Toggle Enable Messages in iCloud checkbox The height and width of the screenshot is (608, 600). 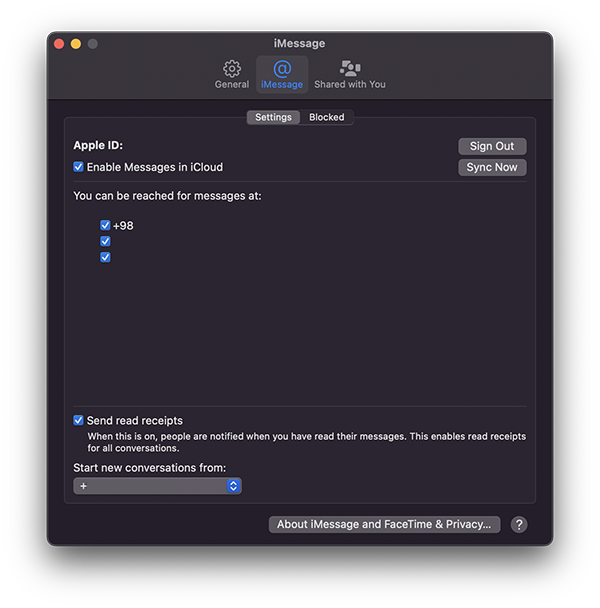[x=78, y=167]
